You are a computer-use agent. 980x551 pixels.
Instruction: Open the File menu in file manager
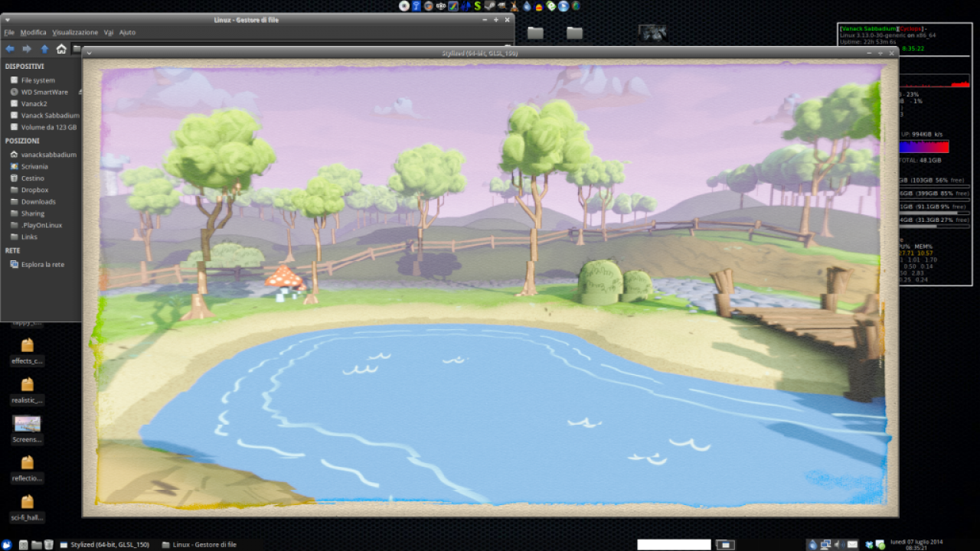(x=9, y=32)
